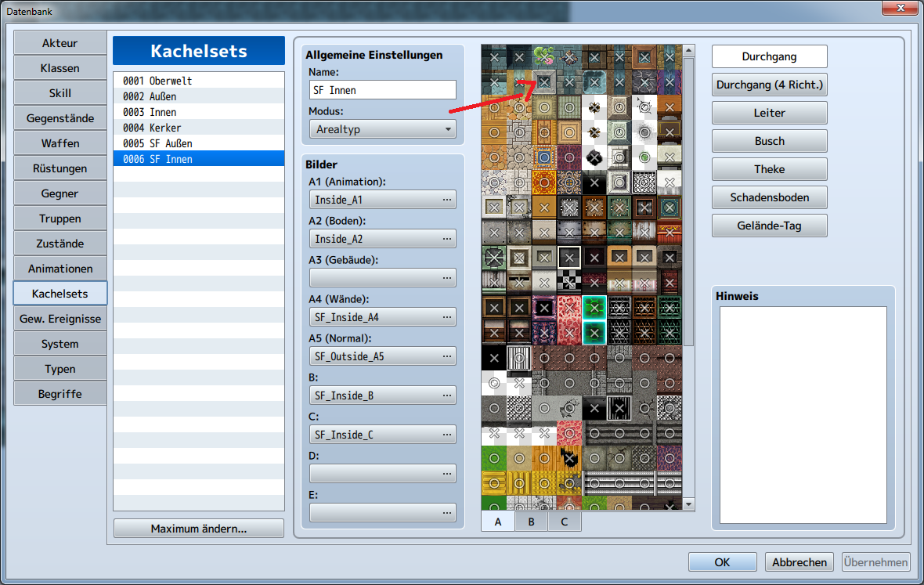Switch to tileset tab B
924x585 pixels.
point(531,522)
